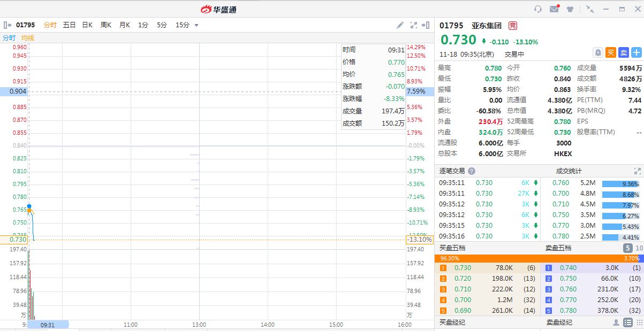
Task: Open the skin theme shirt icon
Action: pos(571,9)
